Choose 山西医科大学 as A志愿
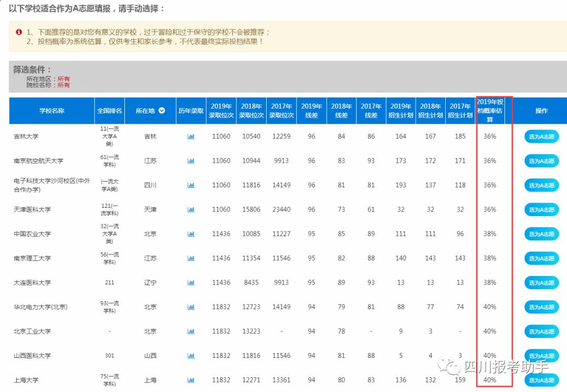The image size is (567, 392). coord(541,355)
